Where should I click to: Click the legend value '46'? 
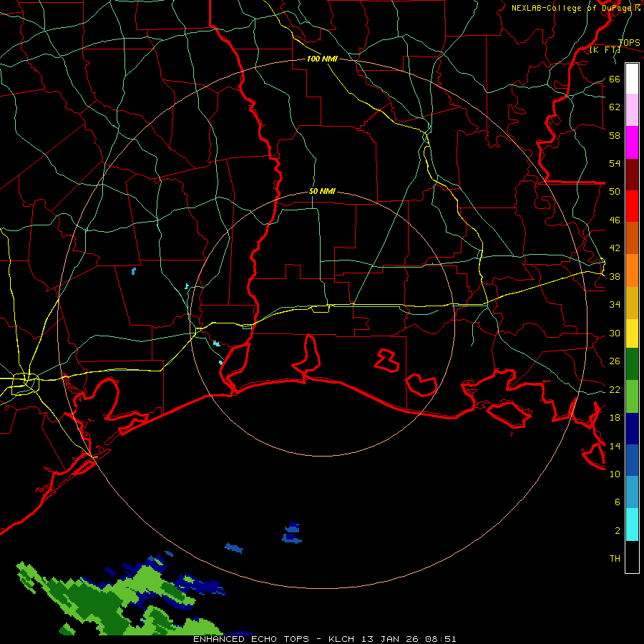click(x=615, y=220)
